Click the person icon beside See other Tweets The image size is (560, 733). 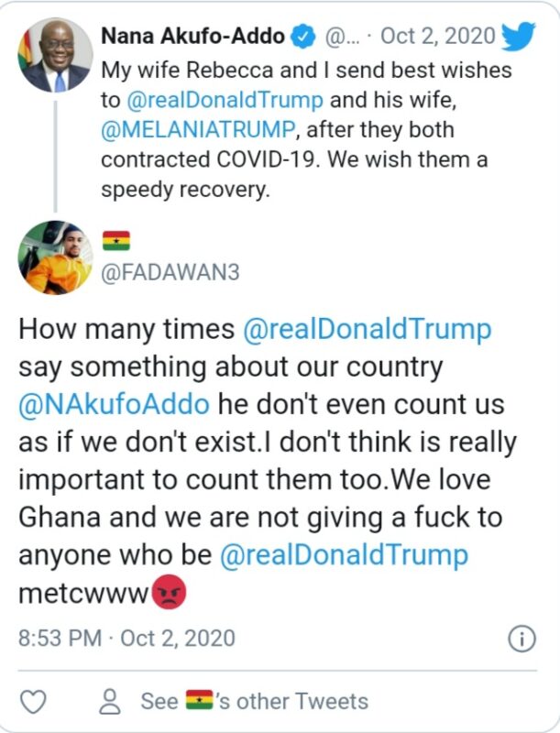(x=112, y=701)
